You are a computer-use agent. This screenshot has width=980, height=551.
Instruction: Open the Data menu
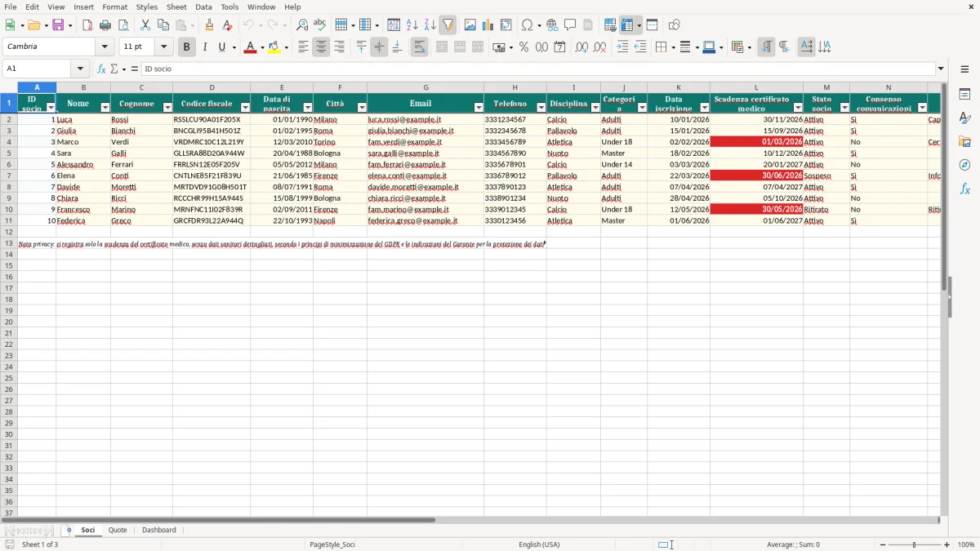tap(203, 7)
